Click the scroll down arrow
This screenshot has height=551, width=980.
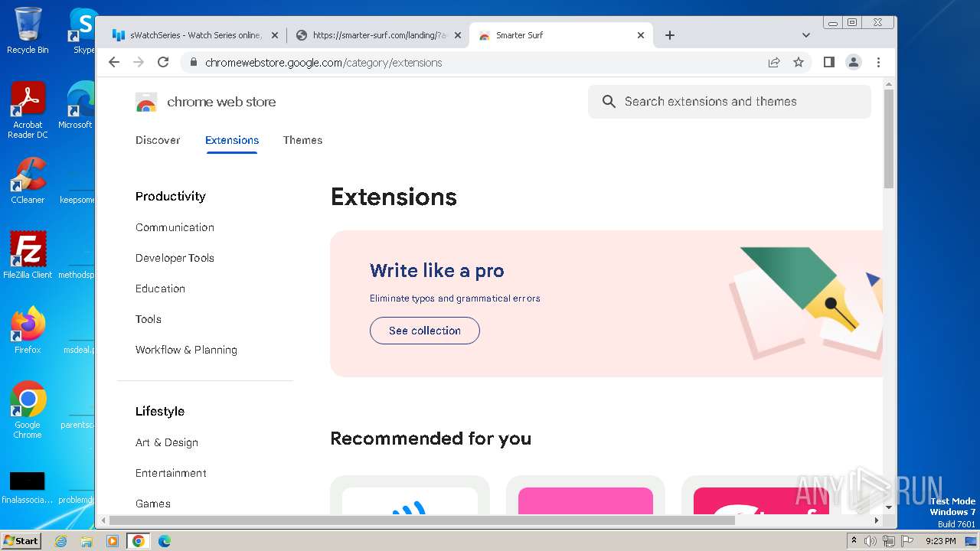click(889, 507)
